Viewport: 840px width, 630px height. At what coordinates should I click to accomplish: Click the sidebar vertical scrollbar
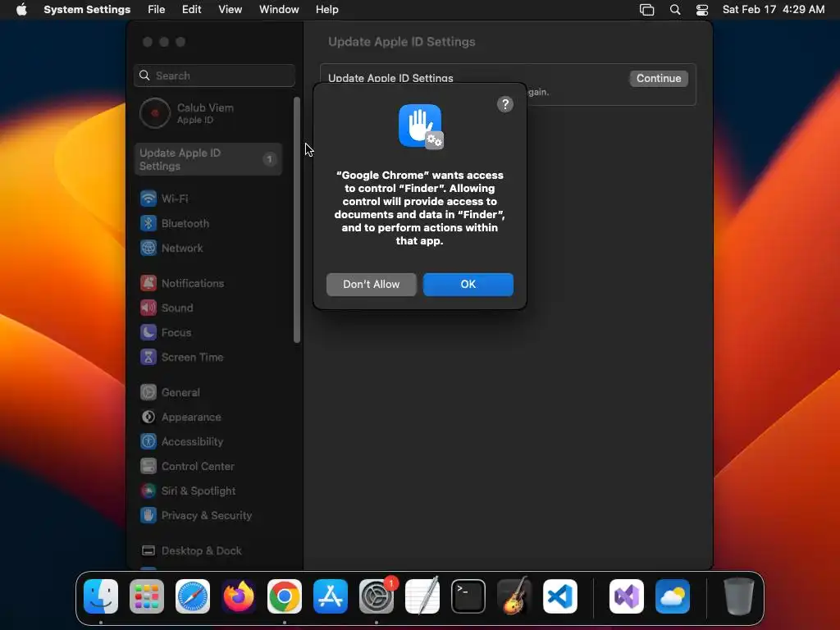[x=297, y=220]
